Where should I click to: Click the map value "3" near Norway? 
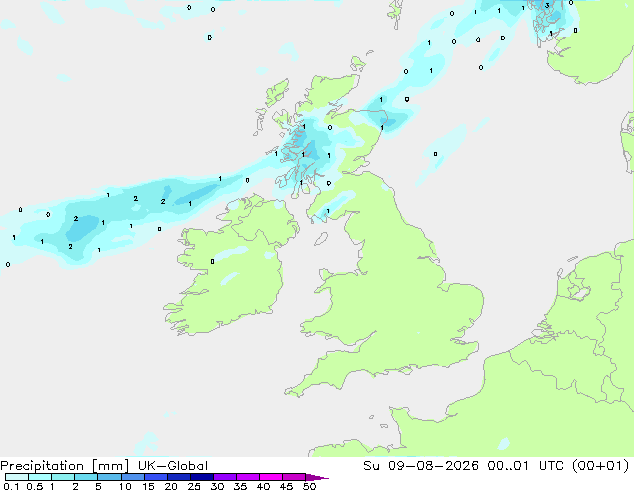click(x=547, y=6)
